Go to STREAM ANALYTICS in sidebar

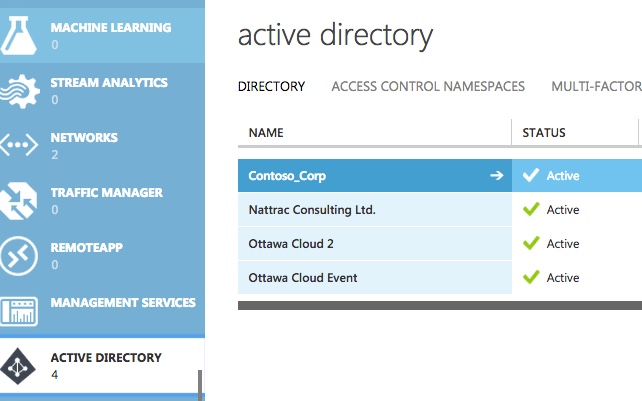point(109,82)
